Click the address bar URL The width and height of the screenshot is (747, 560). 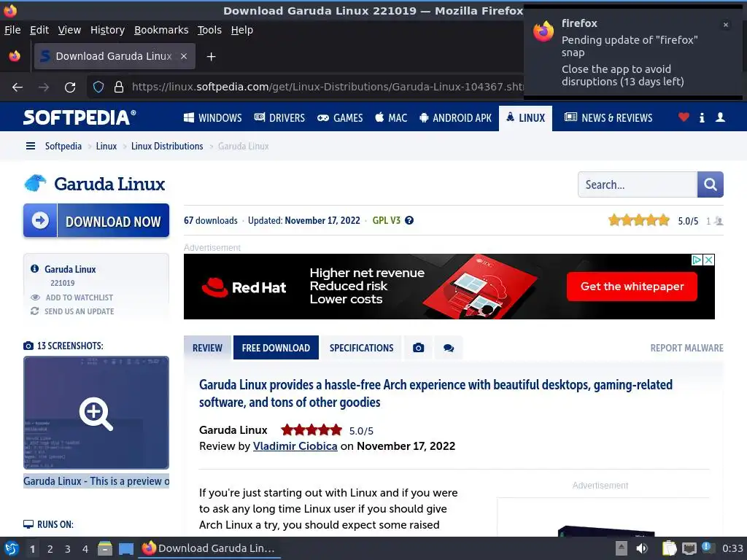pyautogui.click(x=327, y=87)
